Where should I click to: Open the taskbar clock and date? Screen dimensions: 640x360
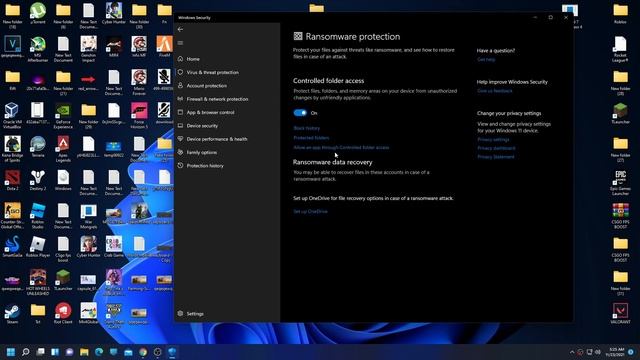click(x=616, y=352)
